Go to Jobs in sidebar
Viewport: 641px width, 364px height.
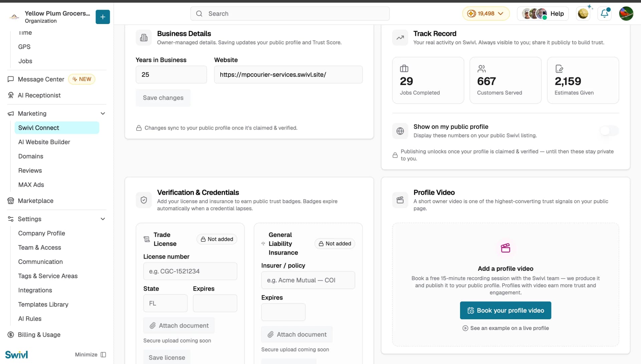(25, 61)
